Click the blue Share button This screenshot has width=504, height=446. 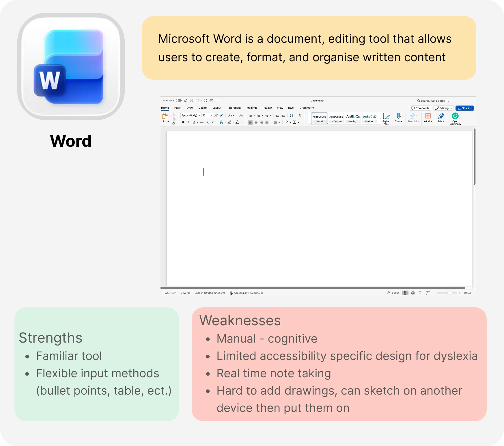[465, 108]
